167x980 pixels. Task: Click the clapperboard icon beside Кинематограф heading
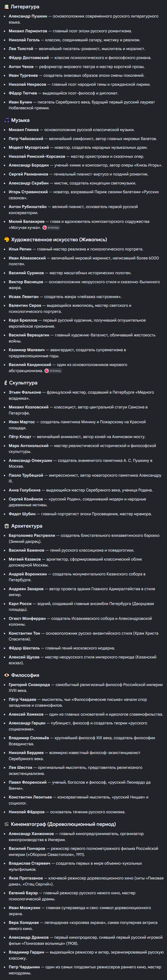coord(7,824)
